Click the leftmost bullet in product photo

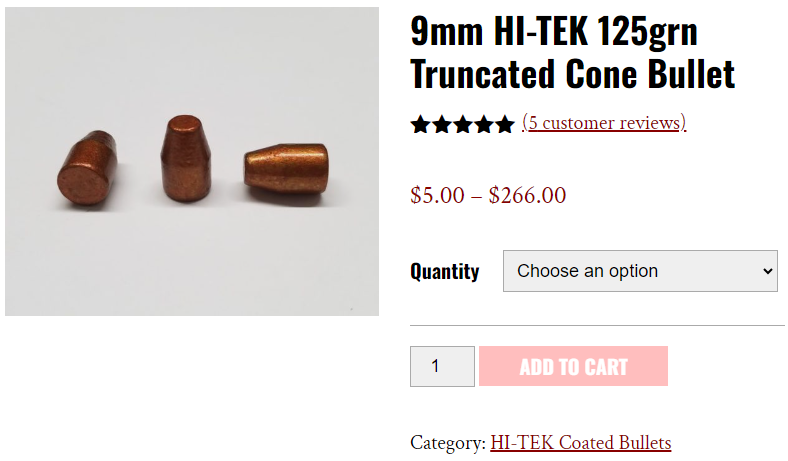coord(87,171)
